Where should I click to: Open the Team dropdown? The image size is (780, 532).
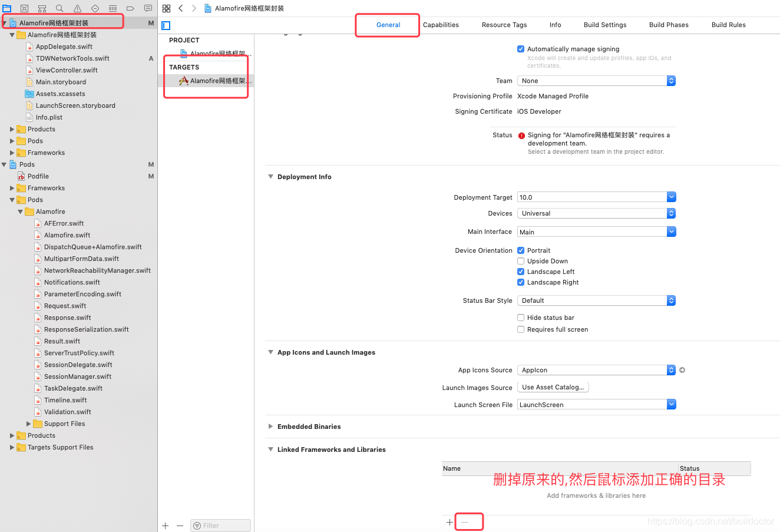tap(596, 81)
